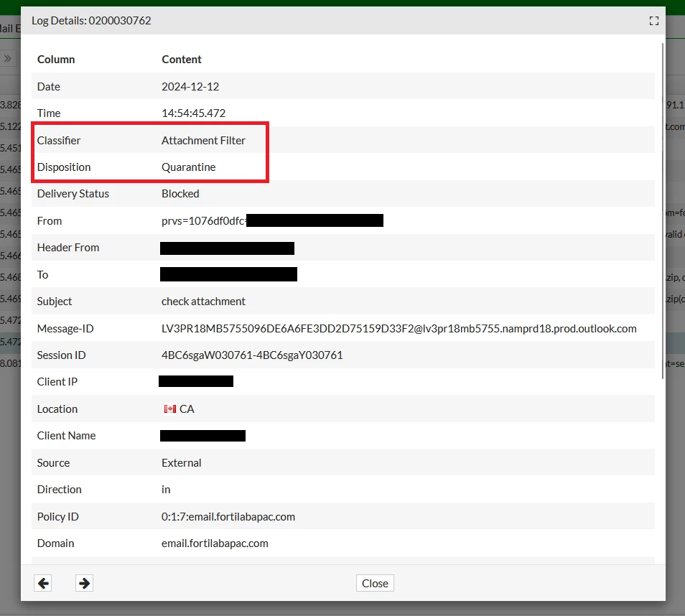Select the Date value 2024-12-12
685x616 pixels.
click(x=190, y=86)
